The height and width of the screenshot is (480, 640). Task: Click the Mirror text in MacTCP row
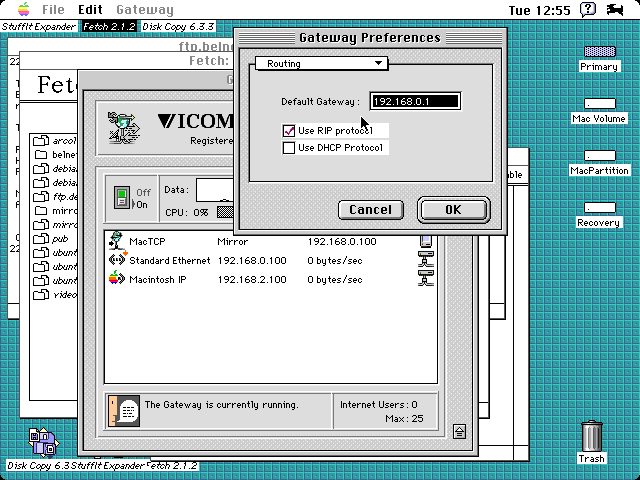(232, 242)
